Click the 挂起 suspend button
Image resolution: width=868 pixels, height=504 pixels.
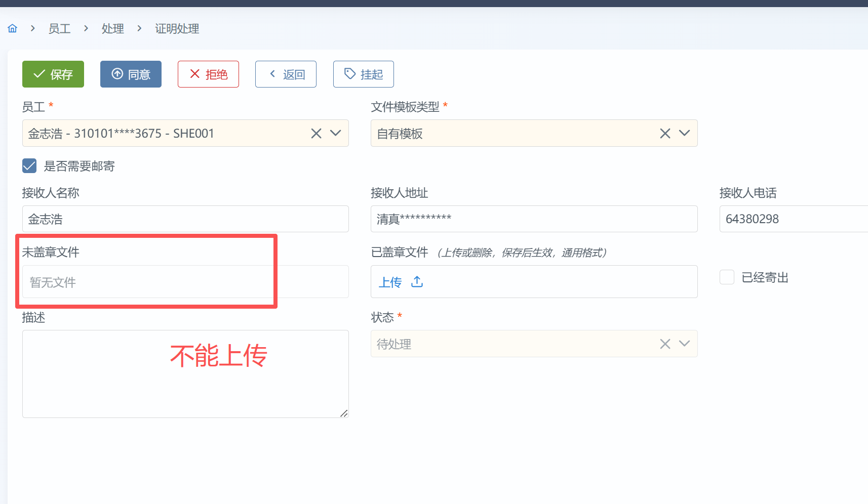[363, 74]
